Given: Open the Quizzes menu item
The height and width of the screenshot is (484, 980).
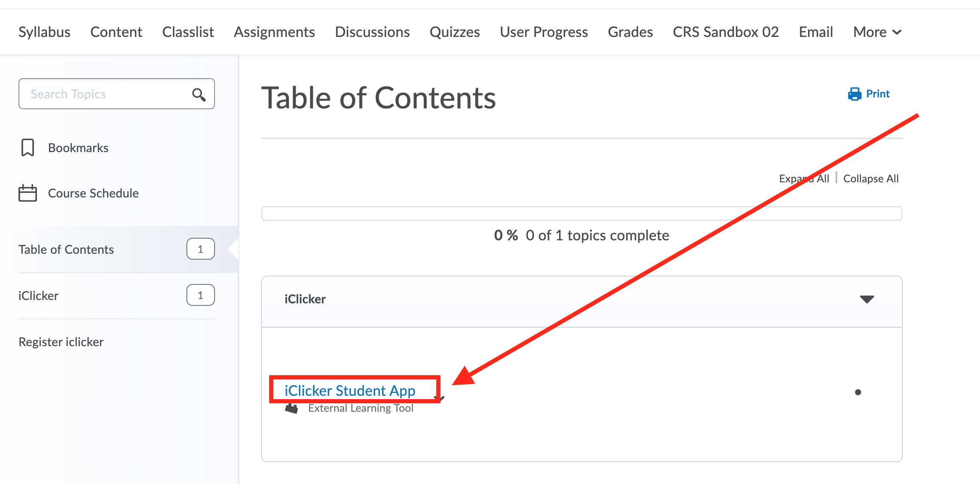Looking at the screenshot, I should pos(455,32).
